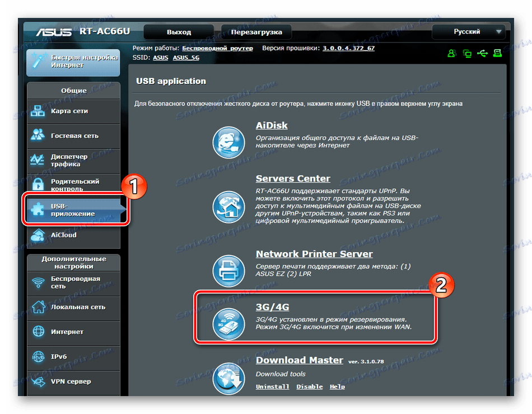Click the ASUS logo
The height and width of the screenshot is (414, 532).
[x=54, y=32]
